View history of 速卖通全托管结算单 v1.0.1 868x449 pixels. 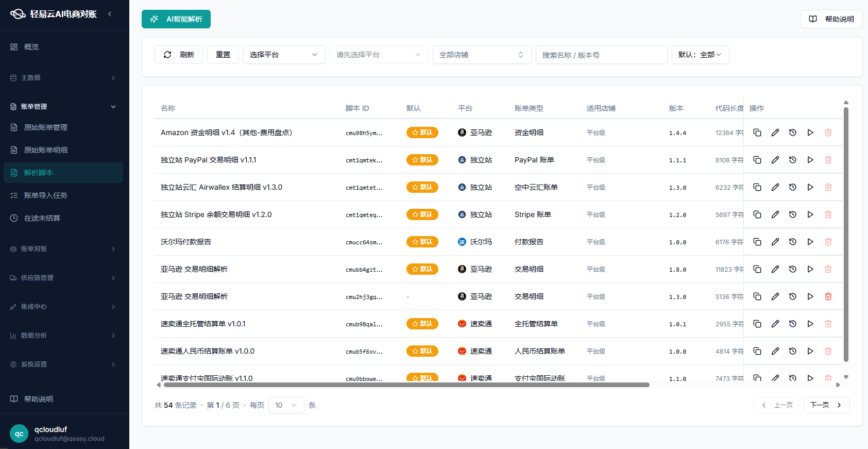pos(793,324)
